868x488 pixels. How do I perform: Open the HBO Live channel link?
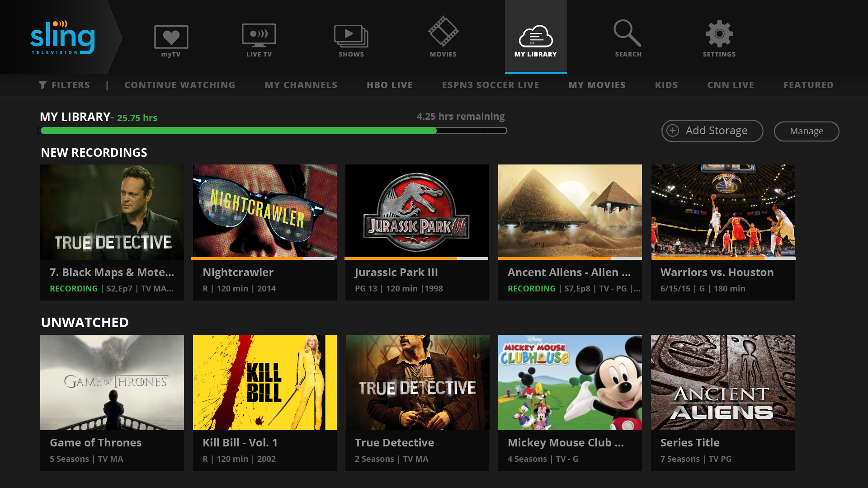pyautogui.click(x=390, y=84)
